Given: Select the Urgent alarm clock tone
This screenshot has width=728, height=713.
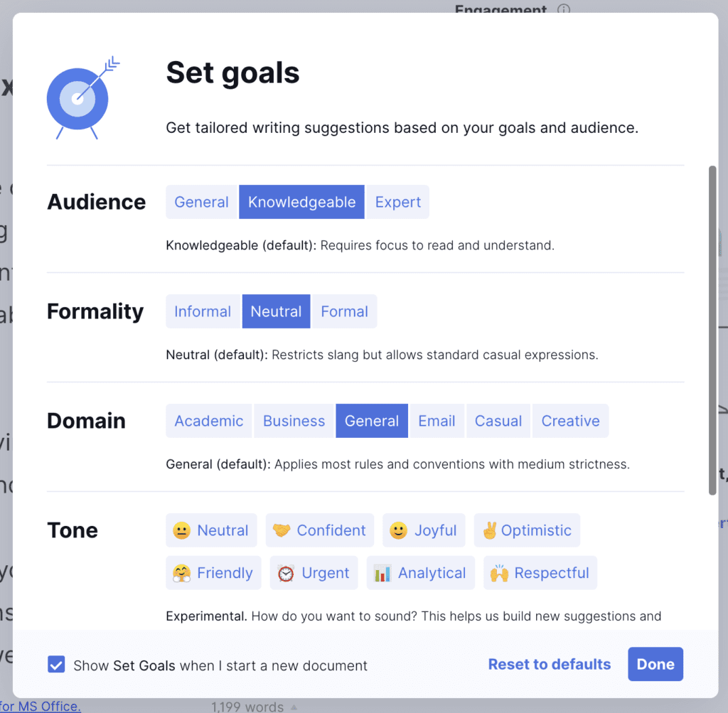Looking at the screenshot, I should pyautogui.click(x=314, y=573).
